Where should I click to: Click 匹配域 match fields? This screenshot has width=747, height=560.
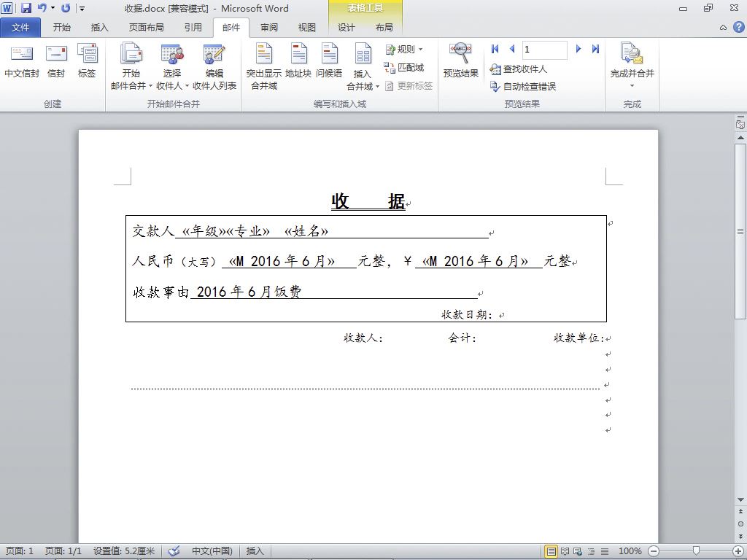[x=404, y=68]
